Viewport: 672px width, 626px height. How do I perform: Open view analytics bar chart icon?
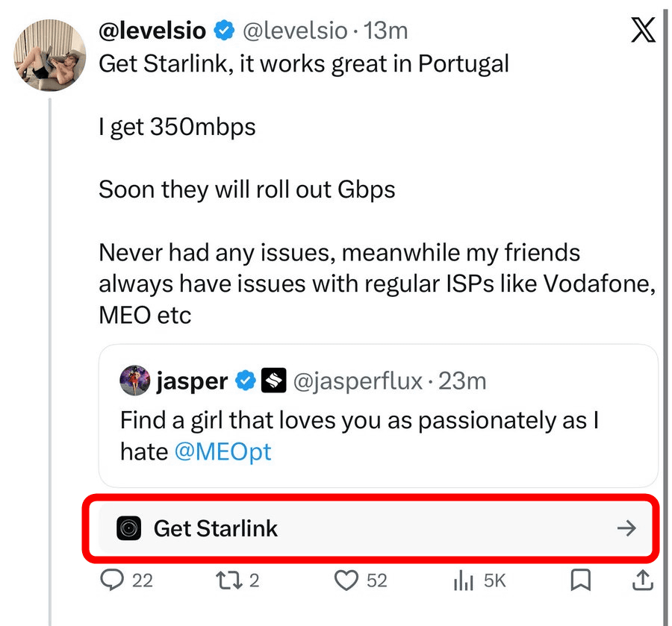(464, 580)
